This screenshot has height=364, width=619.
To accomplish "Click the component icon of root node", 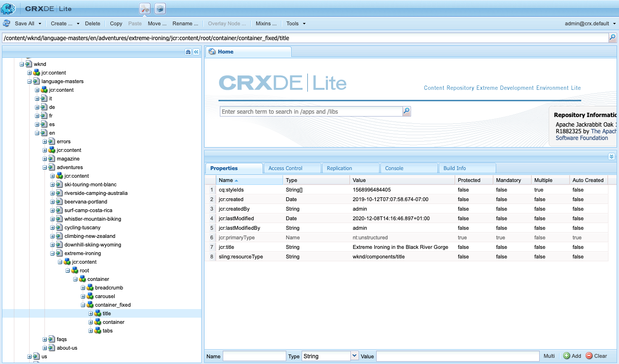I will click(75, 270).
